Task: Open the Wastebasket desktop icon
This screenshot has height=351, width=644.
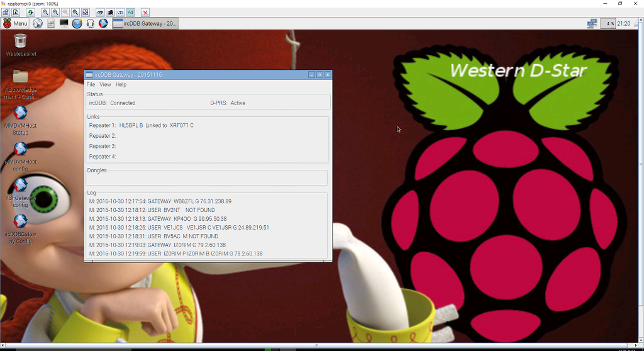Action: pos(21,45)
